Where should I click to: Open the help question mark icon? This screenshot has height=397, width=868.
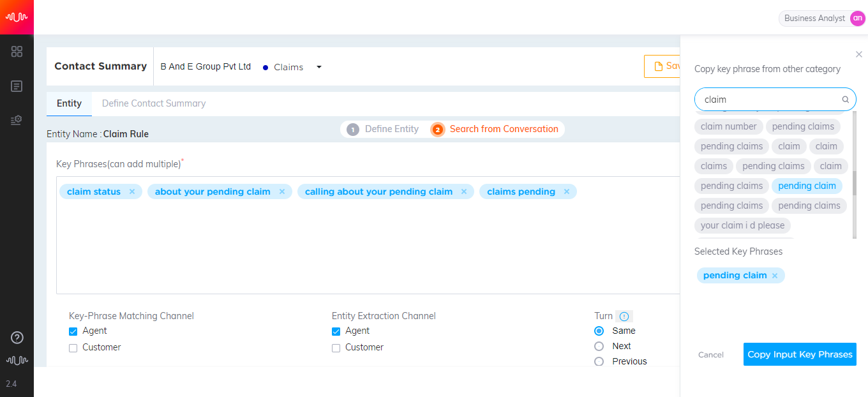click(17, 338)
